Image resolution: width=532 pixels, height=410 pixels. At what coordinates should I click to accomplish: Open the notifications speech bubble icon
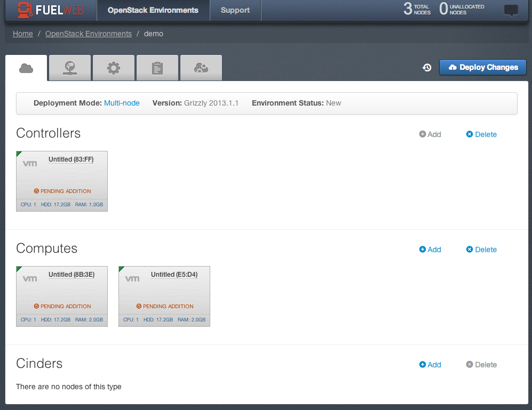[511, 10]
